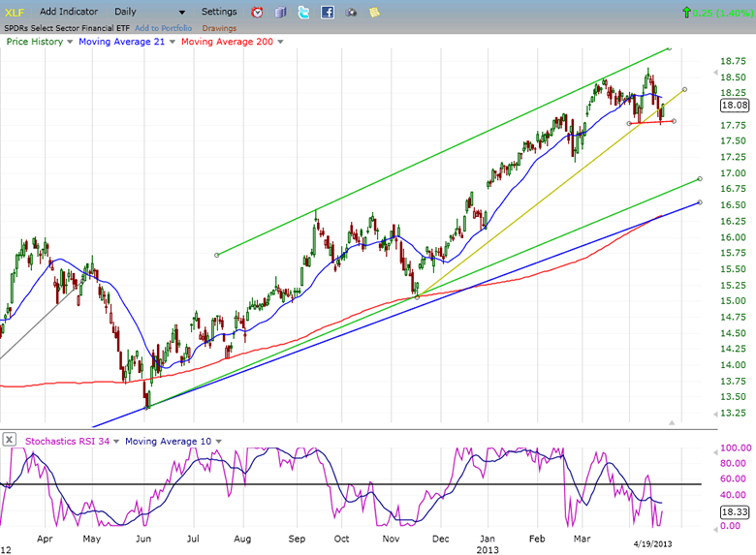Click the 4/19/2013 date label

pos(652,544)
